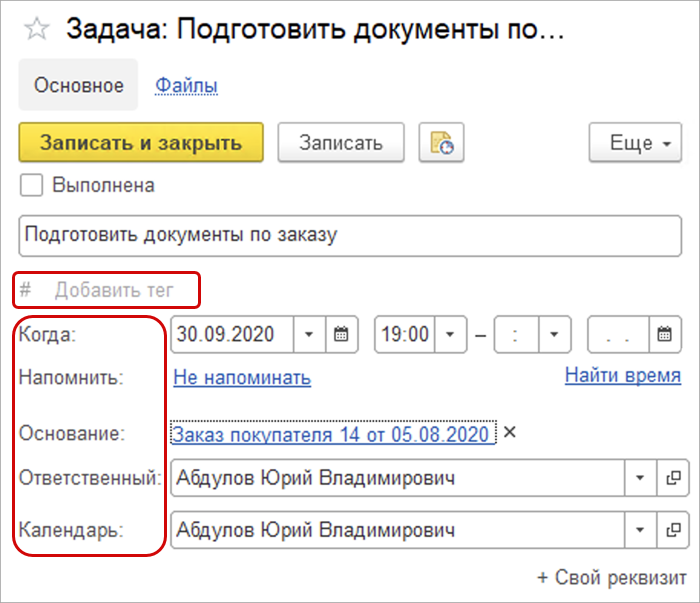Open the Найти время link
The image size is (700, 603).
click(622, 376)
